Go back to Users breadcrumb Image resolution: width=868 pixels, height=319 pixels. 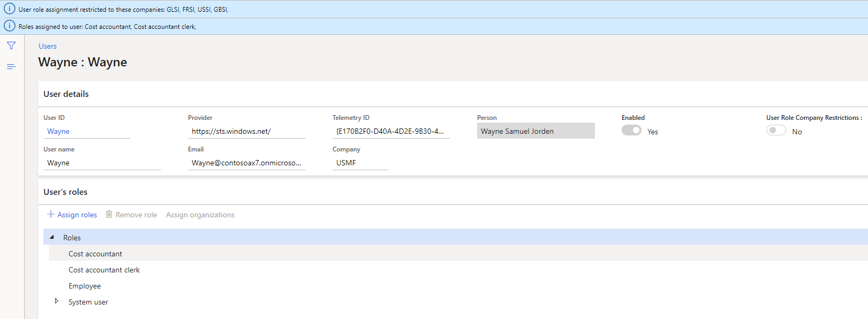pyautogui.click(x=48, y=46)
